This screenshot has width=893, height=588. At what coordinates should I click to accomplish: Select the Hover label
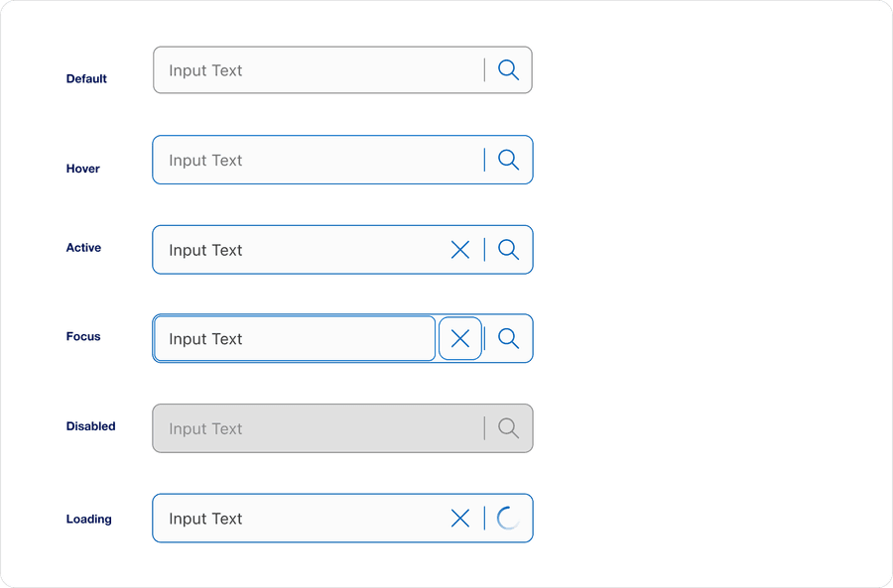click(x=82, y=169)
